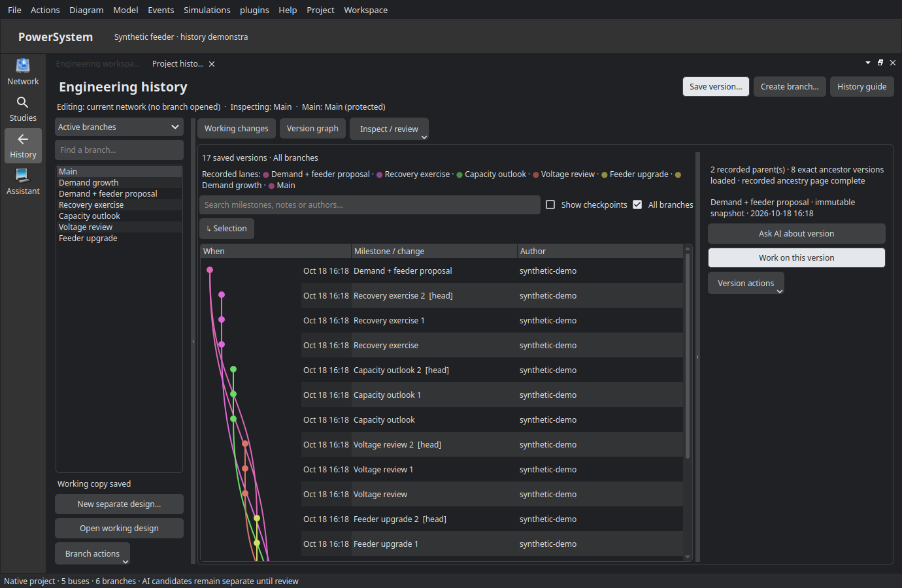This screenshot has height=588, width=902.
Task: Open the Version actions dropdown
Action: pyautogui.click(x=746, y=284)
